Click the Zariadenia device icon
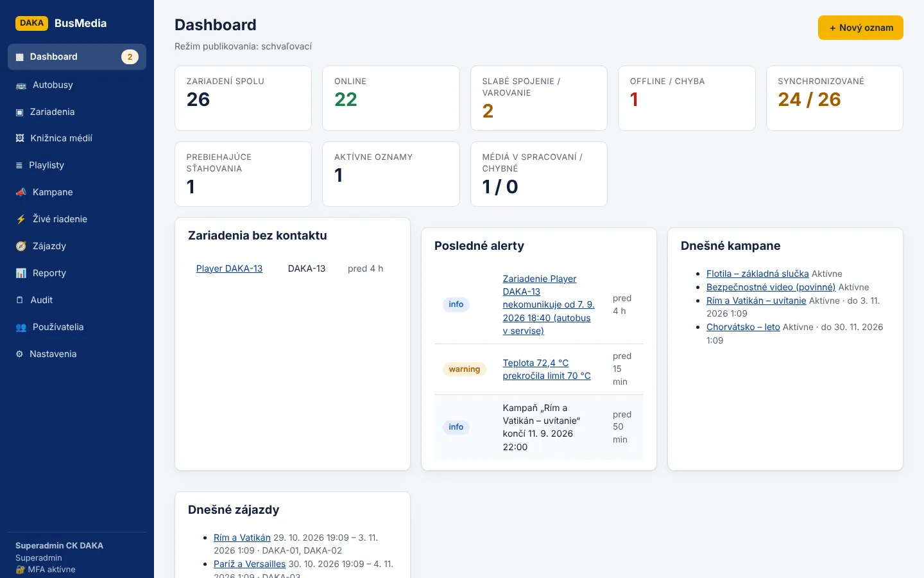This screenshot has width=924, height=578. click(x=19, y=112)
